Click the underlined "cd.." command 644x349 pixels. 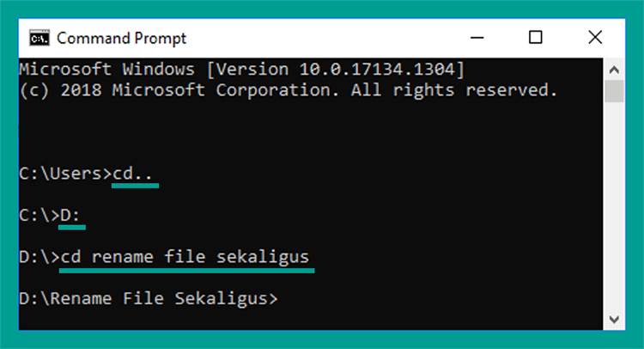(132, 174)
